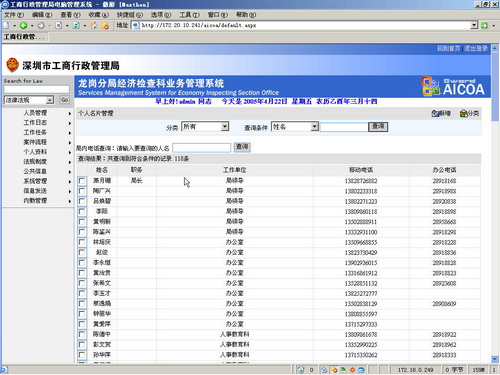Tick the checkbox for 李际 row
This screenshot has width=500, height=375.
click(x=82, y=211)
